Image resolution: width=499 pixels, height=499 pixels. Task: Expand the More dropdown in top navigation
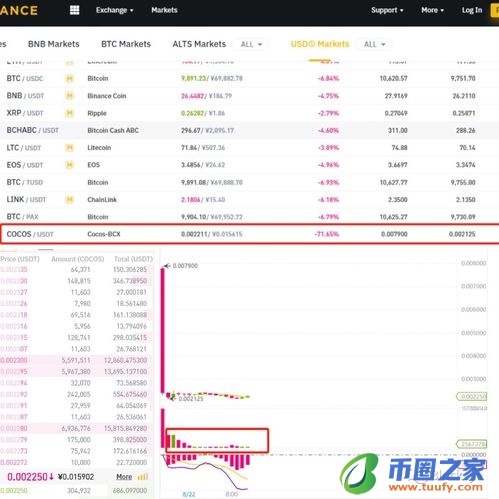[x=432, y=10]
